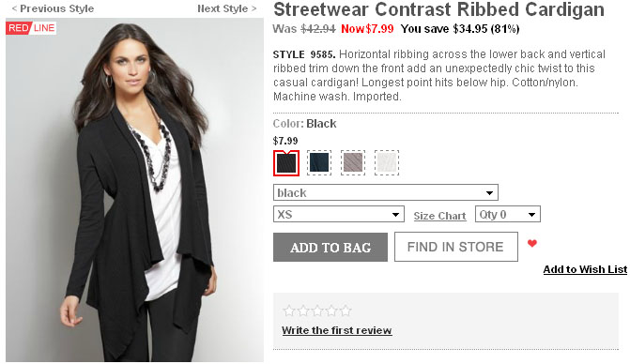This screenshot has width=630, height=364.
Task: Click the cardigan model product image
Action: pyautogui.click(x=134, y=190)
